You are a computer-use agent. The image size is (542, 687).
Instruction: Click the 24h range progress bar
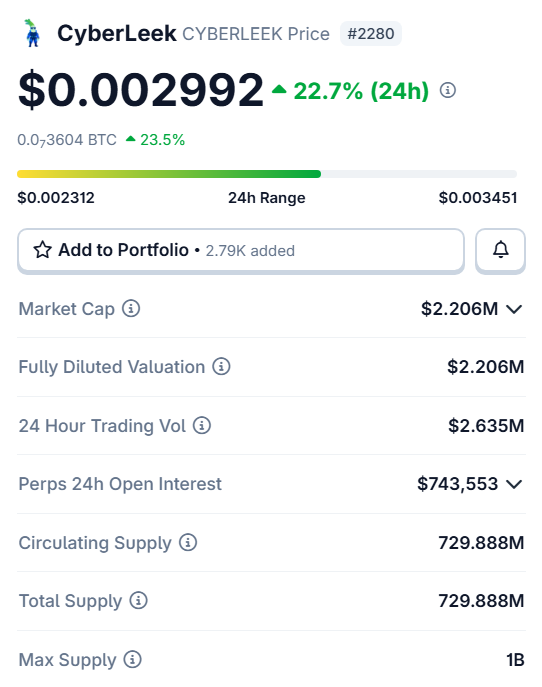point(267,174)
